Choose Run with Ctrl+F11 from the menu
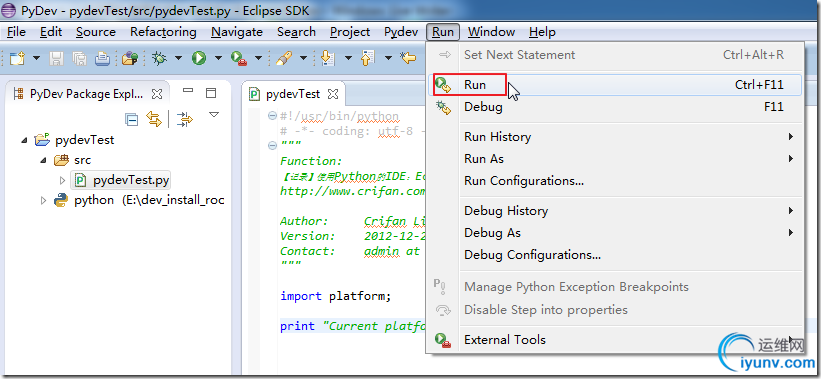Image resolution: width=821 pixels, height=379 pixels. [x=615, y=85]
